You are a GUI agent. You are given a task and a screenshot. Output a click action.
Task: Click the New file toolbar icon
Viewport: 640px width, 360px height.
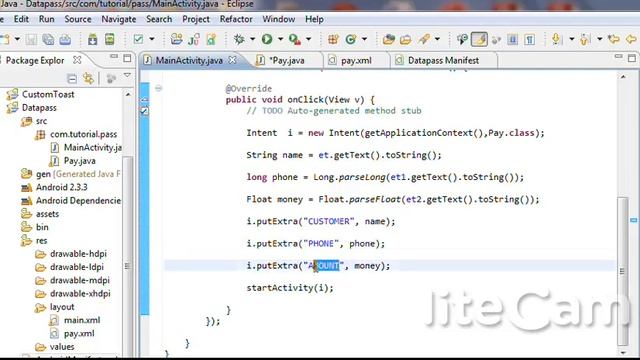4,40
